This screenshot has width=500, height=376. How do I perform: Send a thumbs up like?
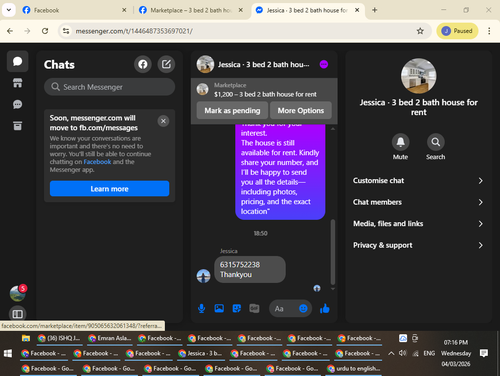[325, 309]
